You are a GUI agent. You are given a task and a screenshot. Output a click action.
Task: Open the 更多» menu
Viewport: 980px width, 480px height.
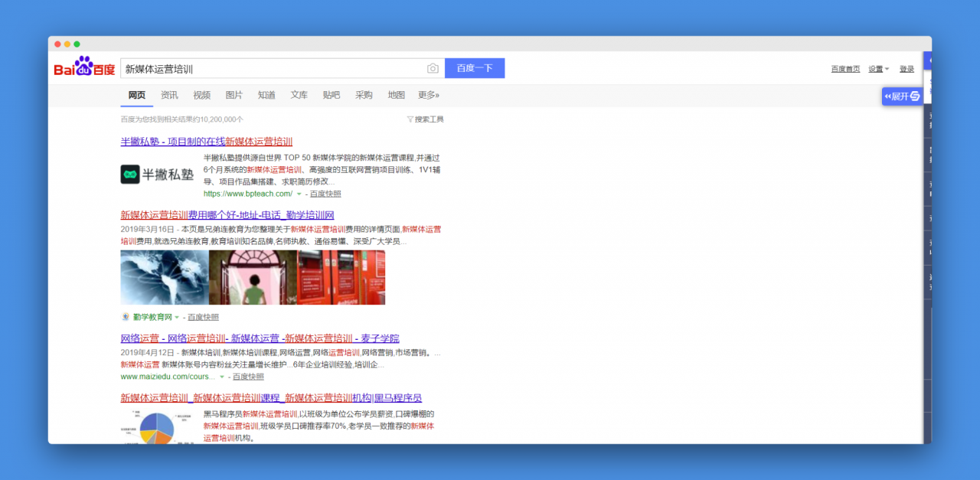click(x=429, y=95)
